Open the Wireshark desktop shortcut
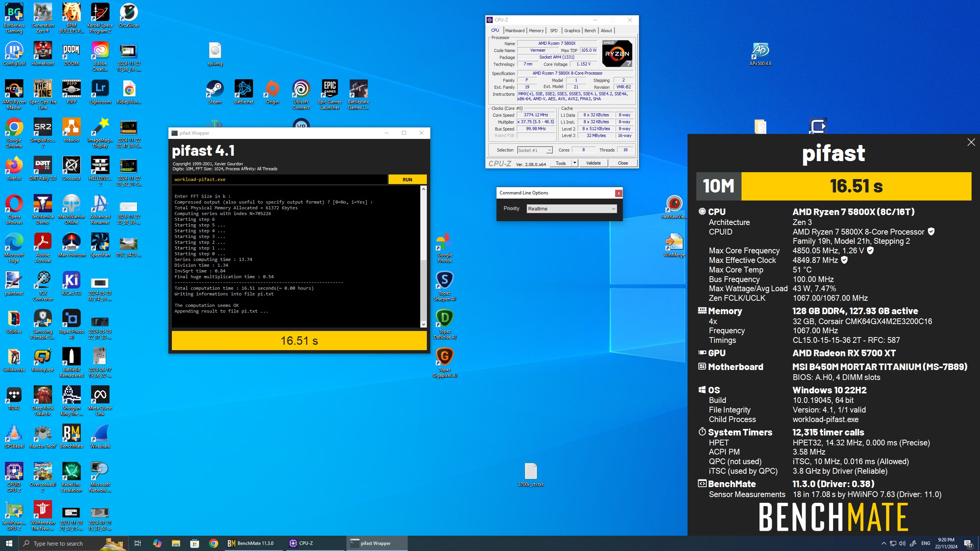980x551 pixels. 100,436
